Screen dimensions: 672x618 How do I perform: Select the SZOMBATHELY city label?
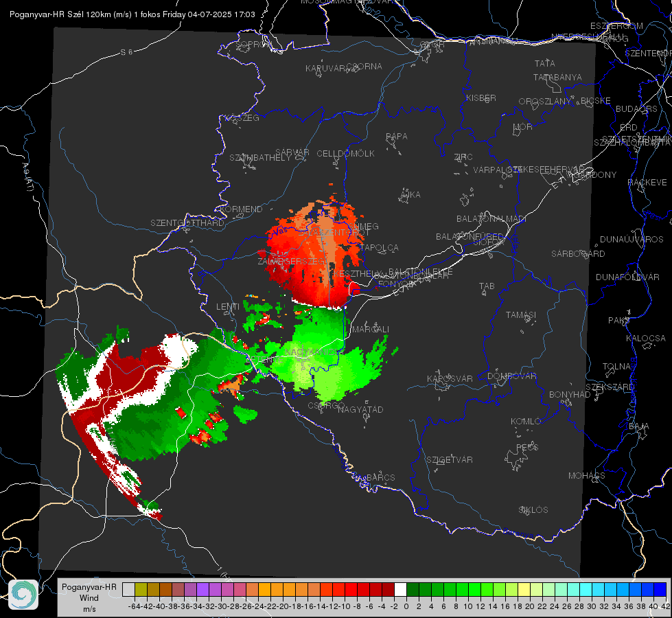tap(260, 158)
